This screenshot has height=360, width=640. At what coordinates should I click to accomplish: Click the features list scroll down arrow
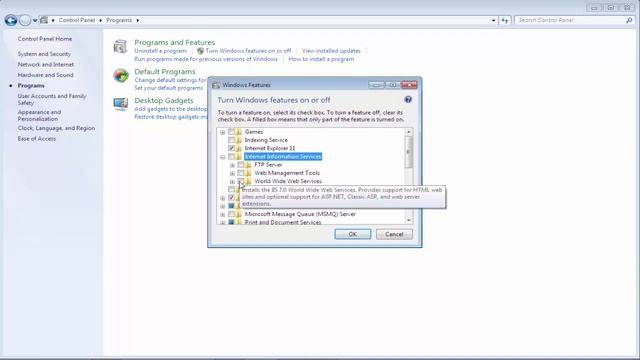coord(409,220)
